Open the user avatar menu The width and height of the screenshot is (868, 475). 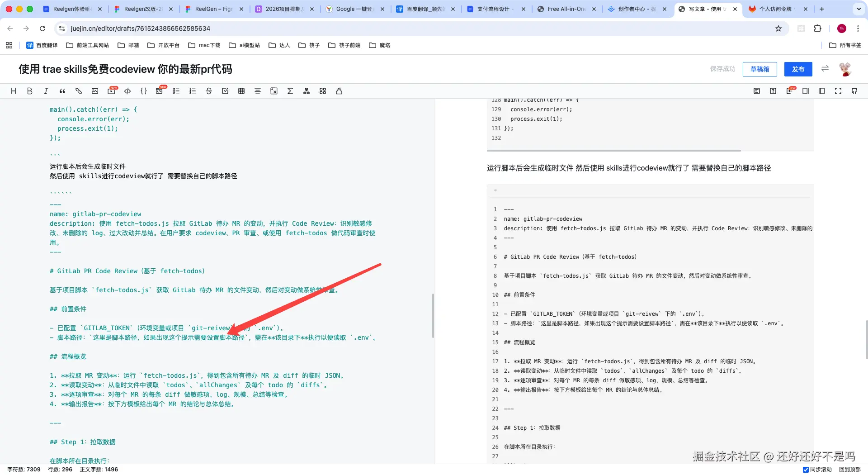pyautogui.click(x=845, y=69)
